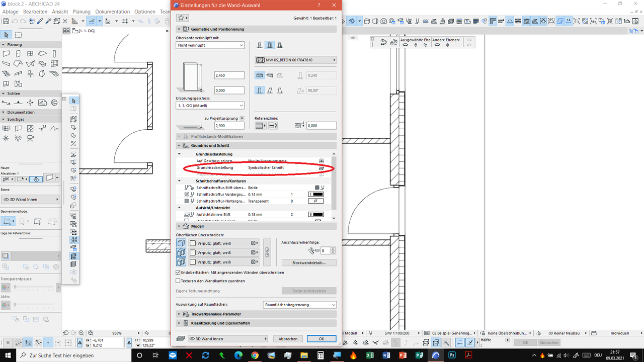The image size is (644, 362).
Task: Select the Arrow tool in the toolbox
Action: [x=7, y=35]
